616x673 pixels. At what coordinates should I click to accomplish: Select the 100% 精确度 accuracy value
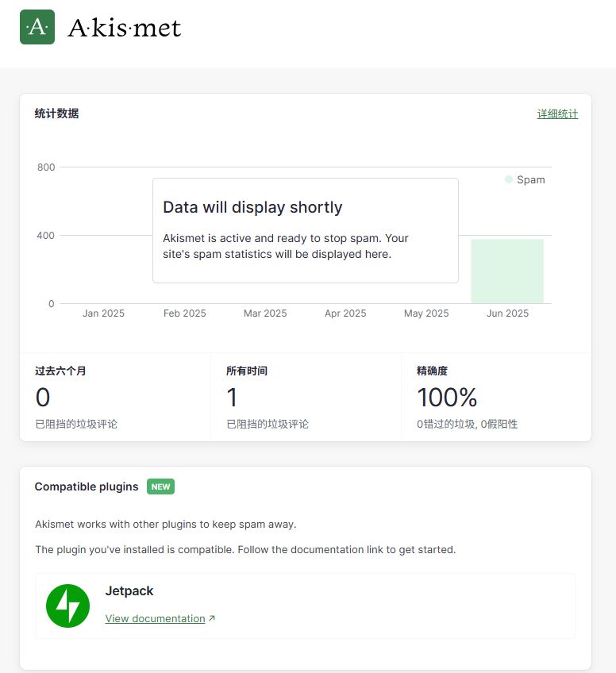coord(447,397)
